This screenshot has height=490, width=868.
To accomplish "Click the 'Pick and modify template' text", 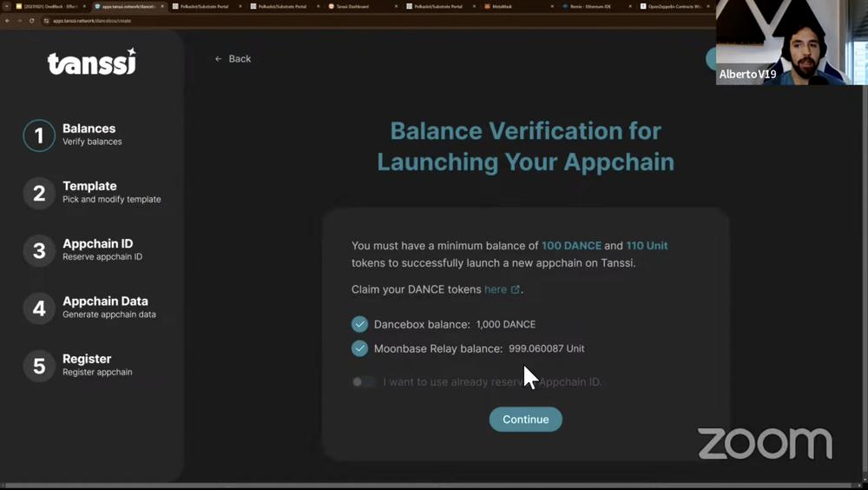I will click(x=112, y=200).
